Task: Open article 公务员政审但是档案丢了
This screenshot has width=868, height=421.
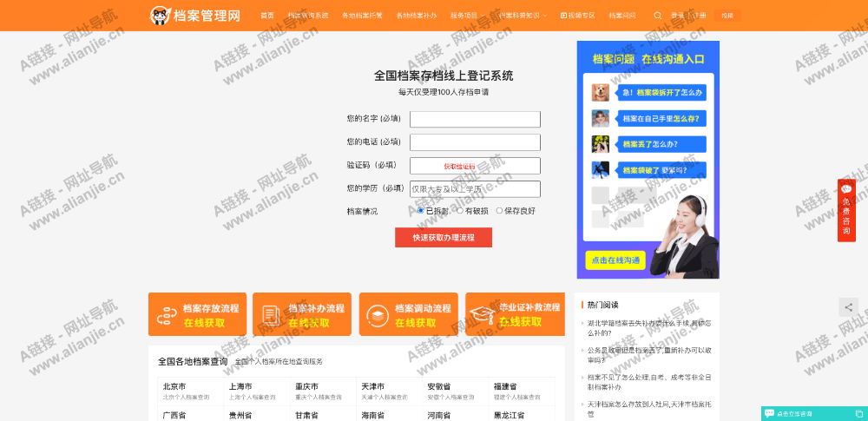Action: tap(649, 354)
